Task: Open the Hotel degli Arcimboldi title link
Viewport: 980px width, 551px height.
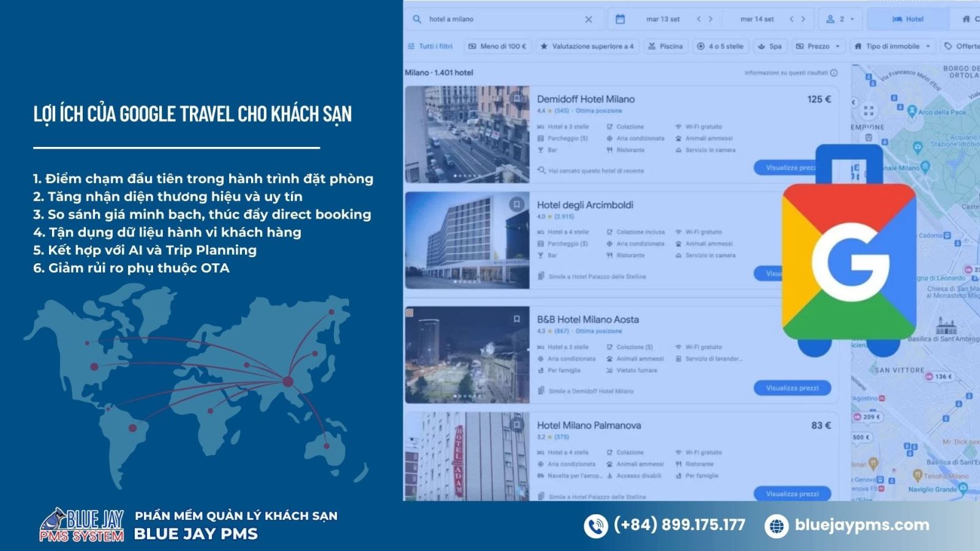Action: pyautogui.click(x=585, y=205)
